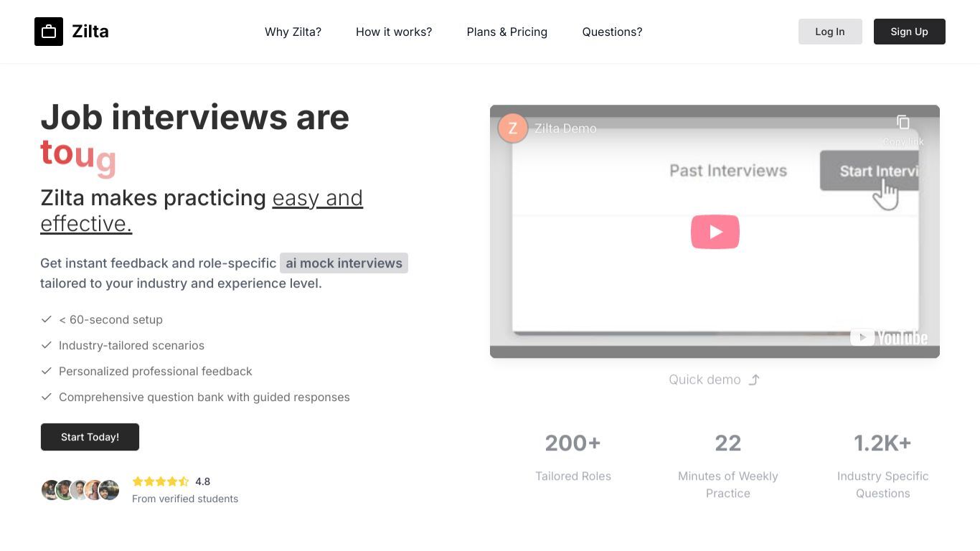Click checkmark beside Comprehensive question bank

(47, 397)
